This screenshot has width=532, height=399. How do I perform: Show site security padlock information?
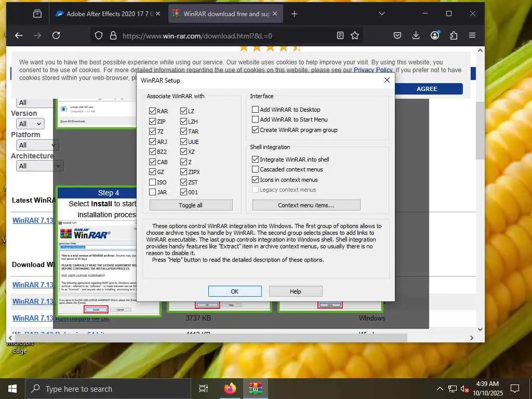tap(113, 35)
